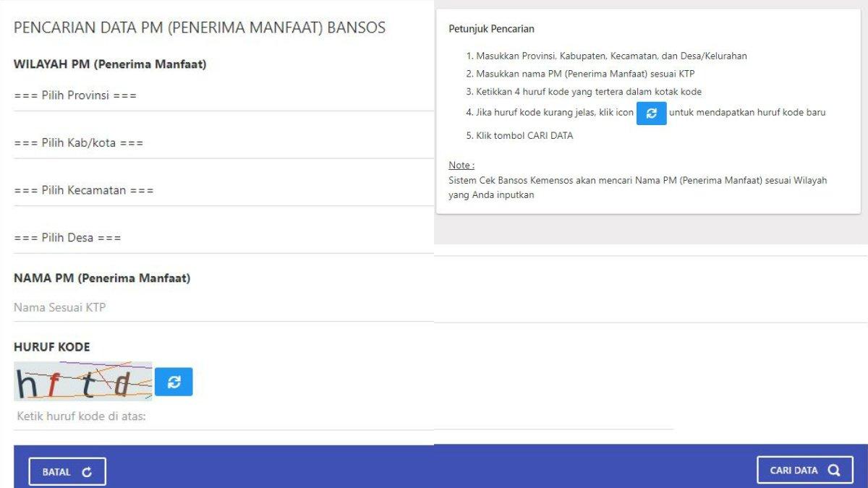868x488 pixels.
Task: Expand the Pilih Desa dropdown
Action: click(x=224, y=238)
